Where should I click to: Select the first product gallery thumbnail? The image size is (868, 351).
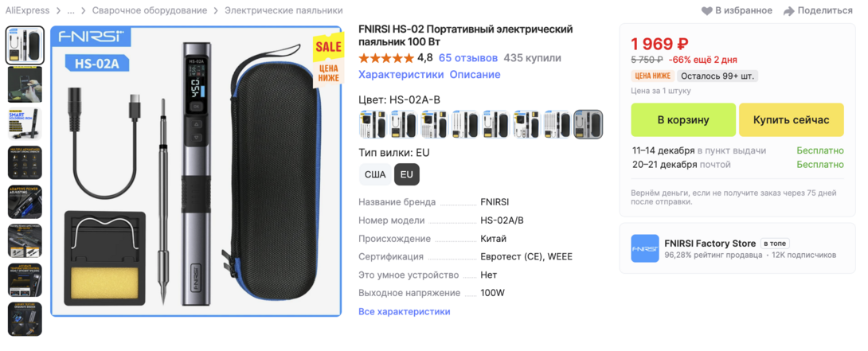click(x=25, y=45)
